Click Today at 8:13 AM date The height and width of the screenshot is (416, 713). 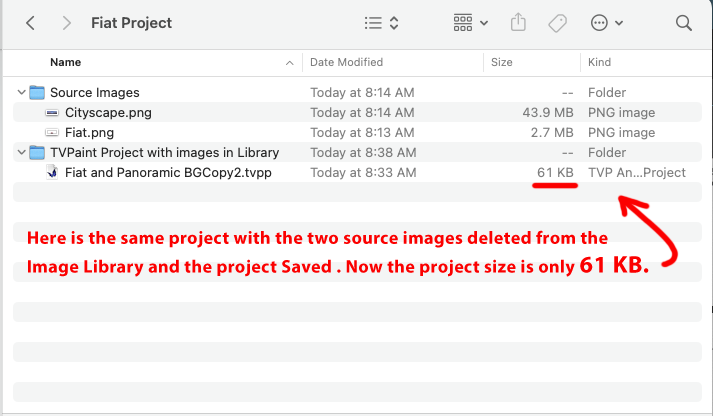coord(362,132)
